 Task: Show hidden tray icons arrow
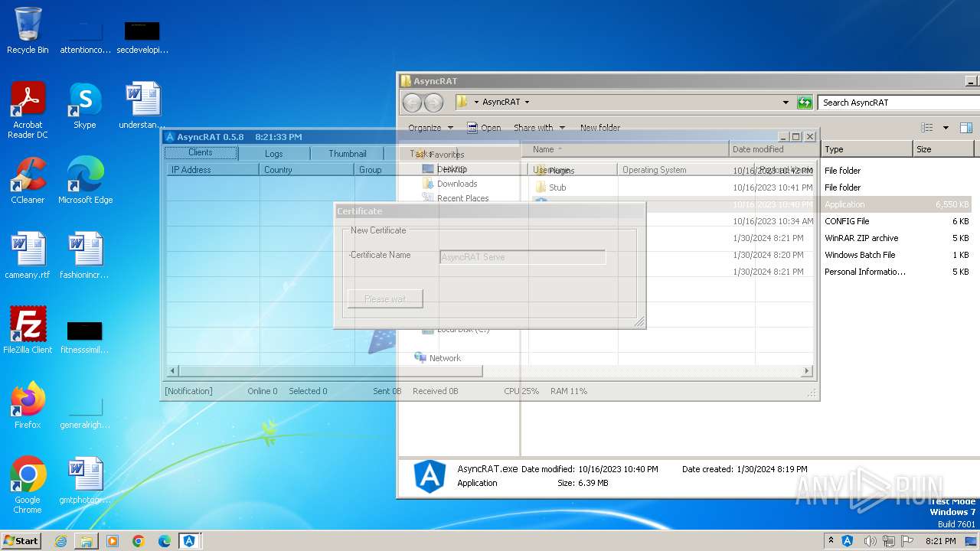[831, 541]
